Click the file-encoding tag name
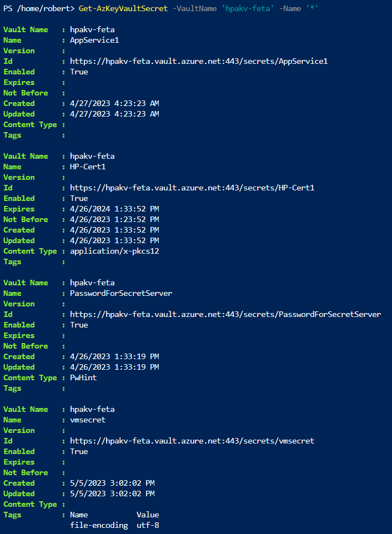 click(99, 525)
